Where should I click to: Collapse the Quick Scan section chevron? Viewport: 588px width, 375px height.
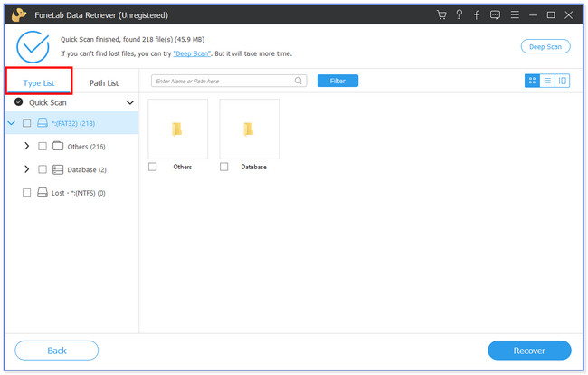click(129, 102)
